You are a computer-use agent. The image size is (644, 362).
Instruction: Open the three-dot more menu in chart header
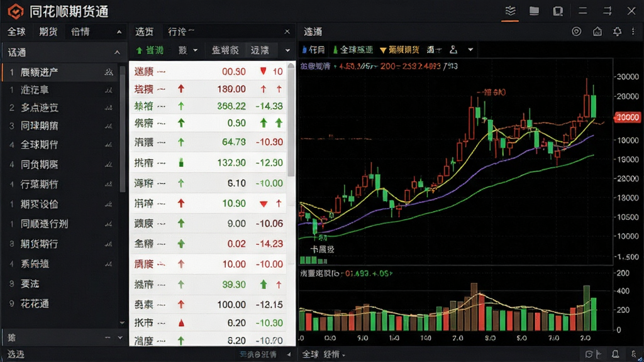(x=633, y=31)
